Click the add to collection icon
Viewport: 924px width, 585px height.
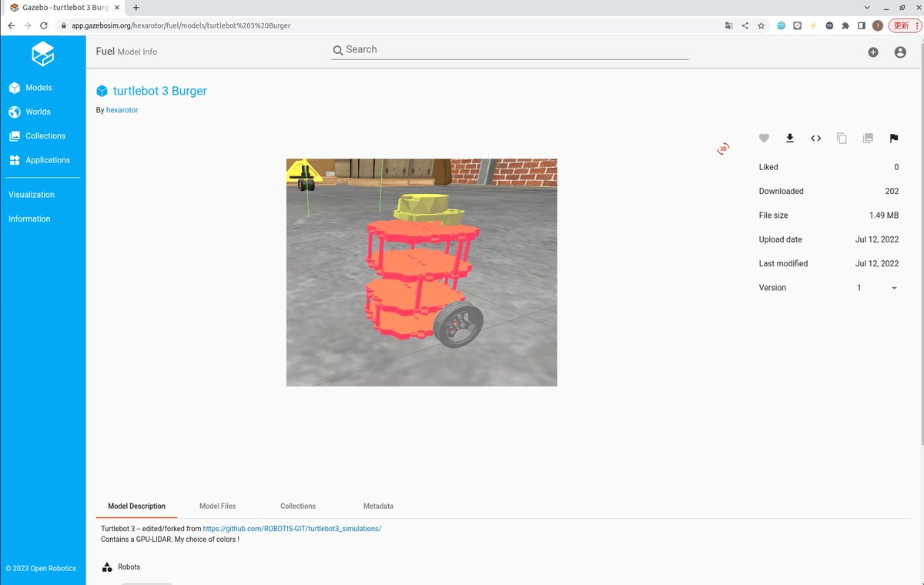pyautogui.click(x=868, y=139)
